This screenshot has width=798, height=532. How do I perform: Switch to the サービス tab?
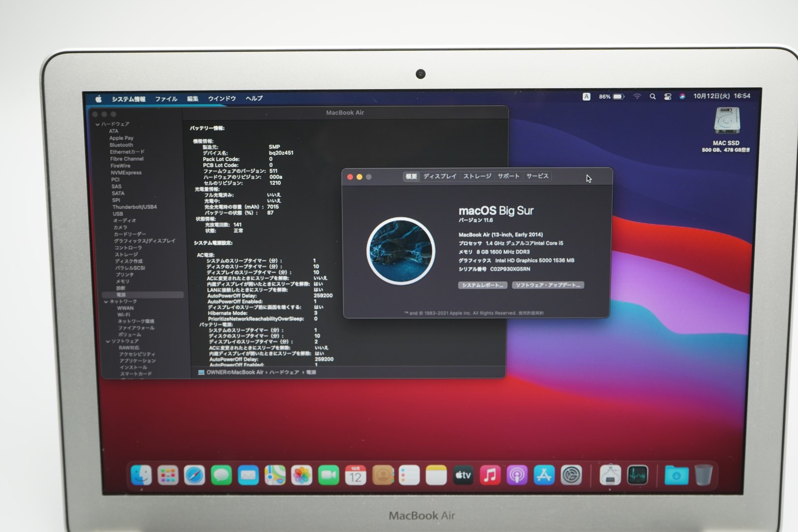pos(537,176)
